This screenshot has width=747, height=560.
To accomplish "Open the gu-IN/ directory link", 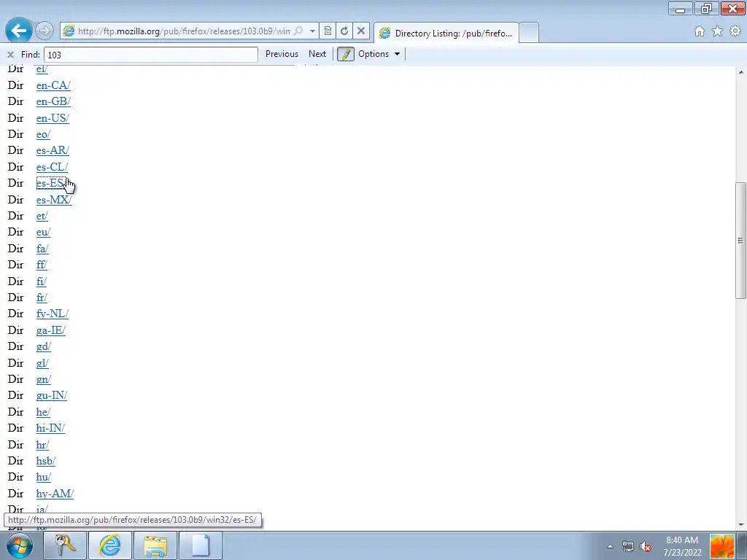I will (x=52, y=396).
